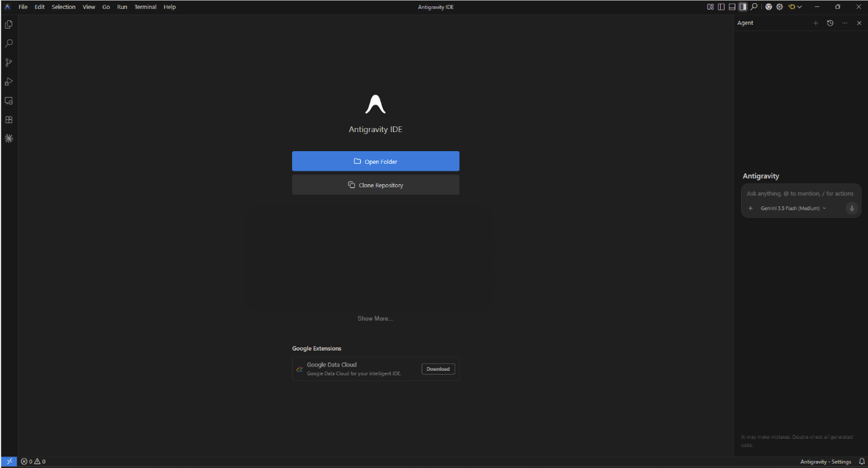View past conversations via the history icon

click(830, 23)
